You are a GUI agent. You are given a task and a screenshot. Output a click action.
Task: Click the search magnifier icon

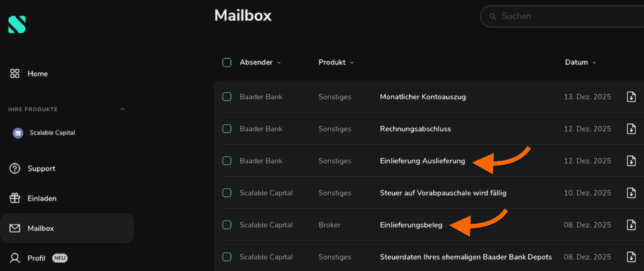click(x=492, y=16)
